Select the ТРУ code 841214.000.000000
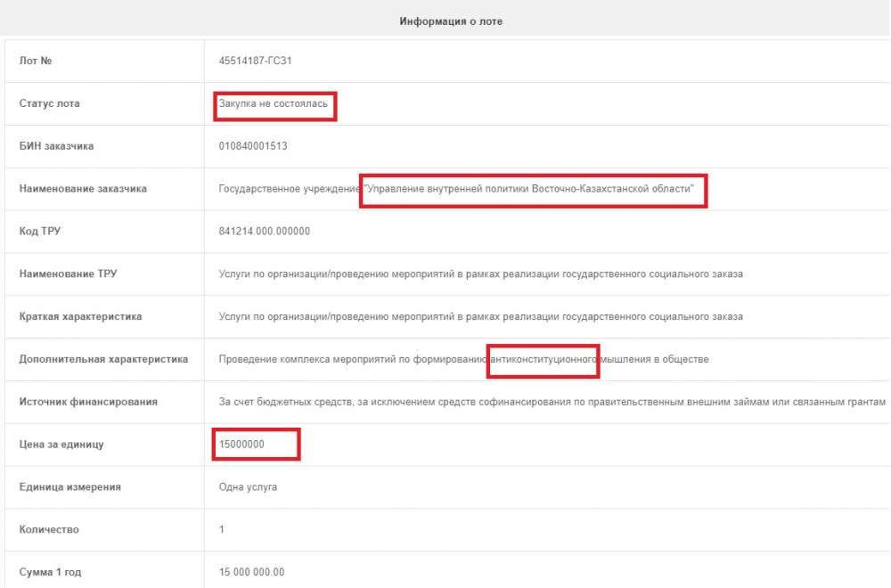891x588 pixels. [x=264, y=232]
